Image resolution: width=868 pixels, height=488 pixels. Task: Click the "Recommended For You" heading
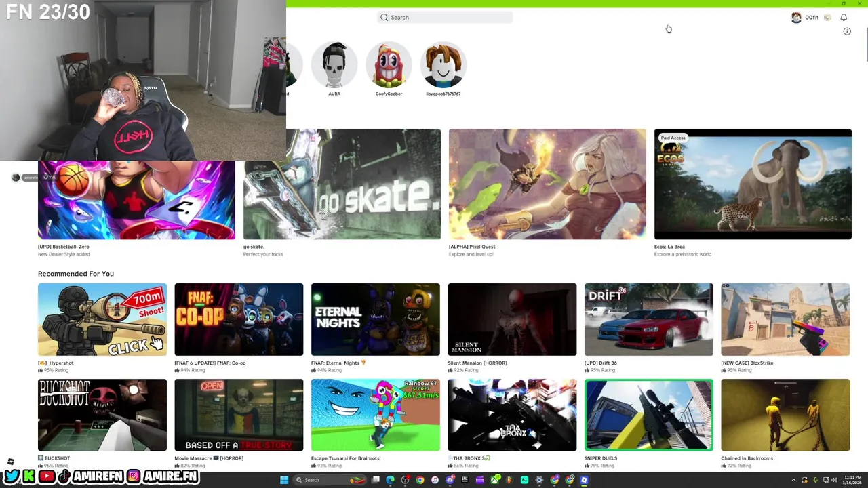[76, 274]
